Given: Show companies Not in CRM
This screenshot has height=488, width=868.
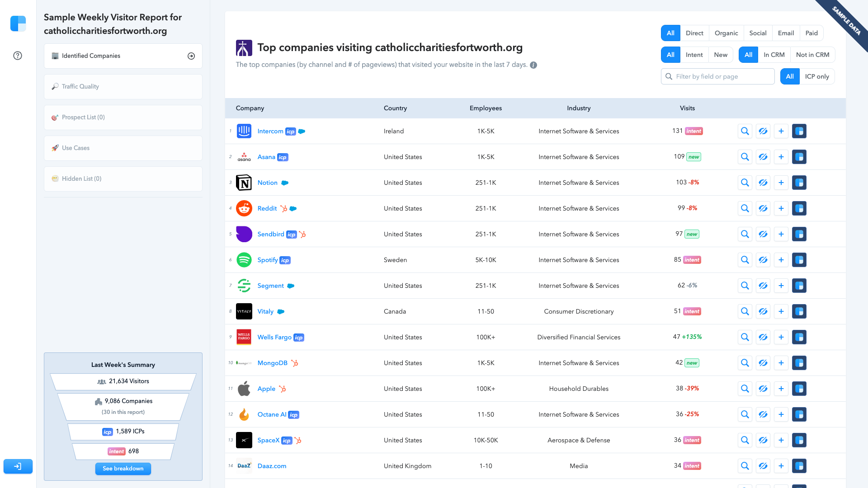Looking at the screenshot, I should pos(812,55).
